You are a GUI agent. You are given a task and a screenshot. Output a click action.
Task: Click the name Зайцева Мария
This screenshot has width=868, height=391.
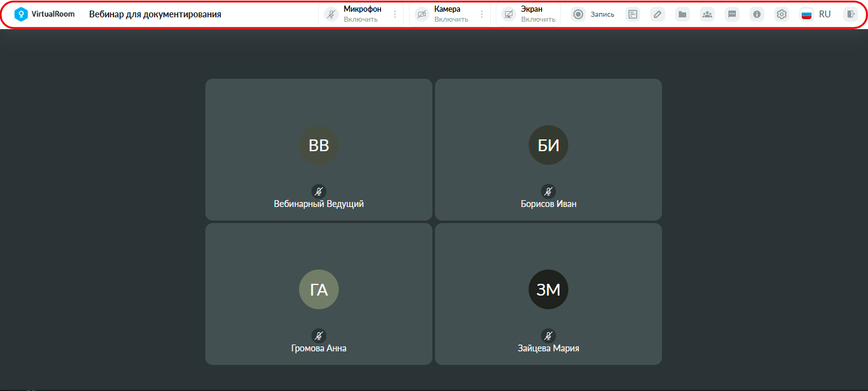pyautogui.click(x=548, y=348)
